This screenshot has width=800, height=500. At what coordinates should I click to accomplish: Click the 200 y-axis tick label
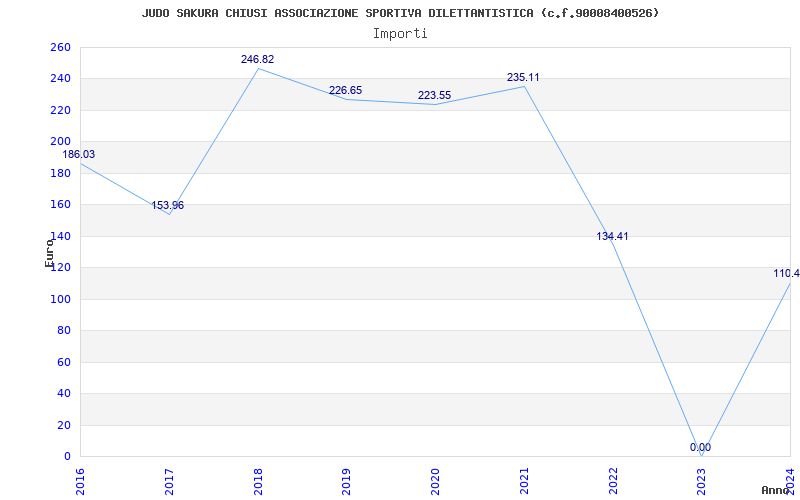pos(60,142)
